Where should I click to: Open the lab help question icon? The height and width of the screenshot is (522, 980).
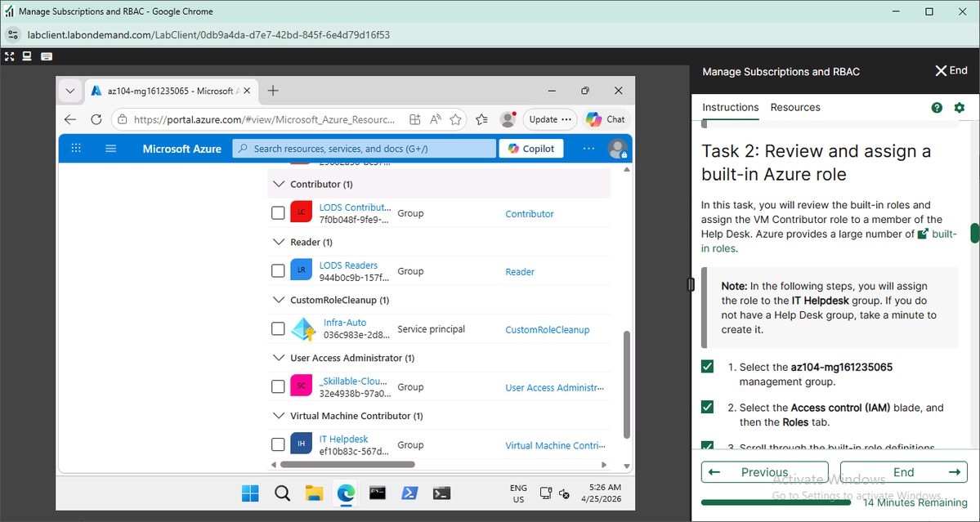(936, 107)
